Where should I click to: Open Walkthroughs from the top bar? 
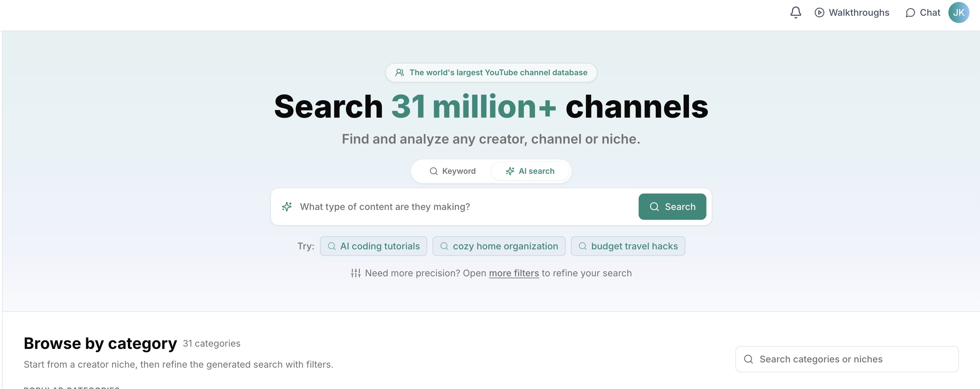coord(852,12)
